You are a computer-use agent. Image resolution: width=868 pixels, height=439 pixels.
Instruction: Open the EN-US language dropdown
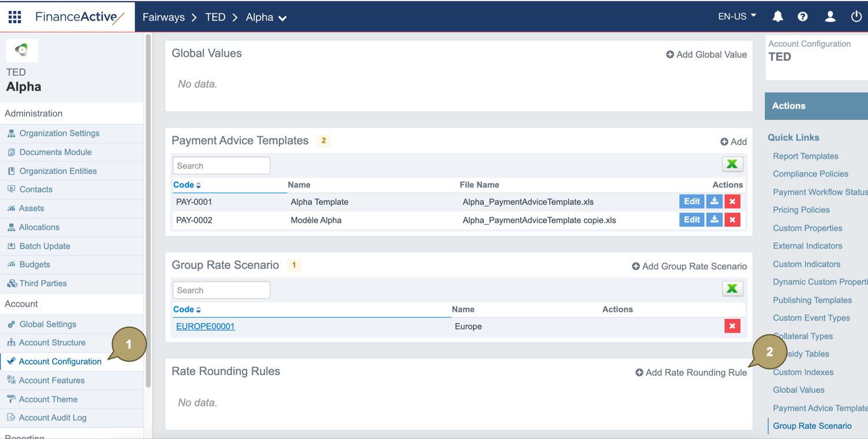[737, 17]
